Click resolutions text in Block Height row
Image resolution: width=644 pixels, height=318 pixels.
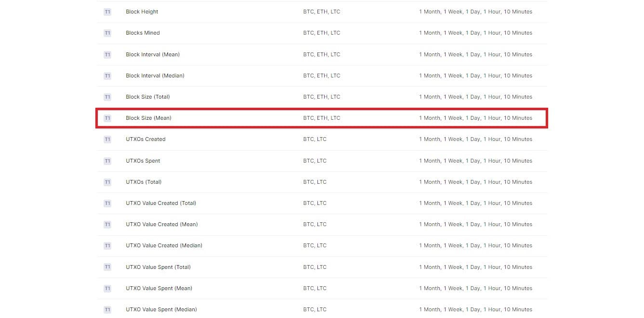click(x=475, y=12)
